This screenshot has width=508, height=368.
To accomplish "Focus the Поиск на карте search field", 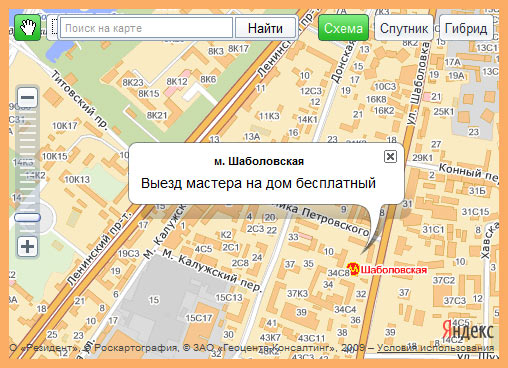I will click(x=146, y=28).
